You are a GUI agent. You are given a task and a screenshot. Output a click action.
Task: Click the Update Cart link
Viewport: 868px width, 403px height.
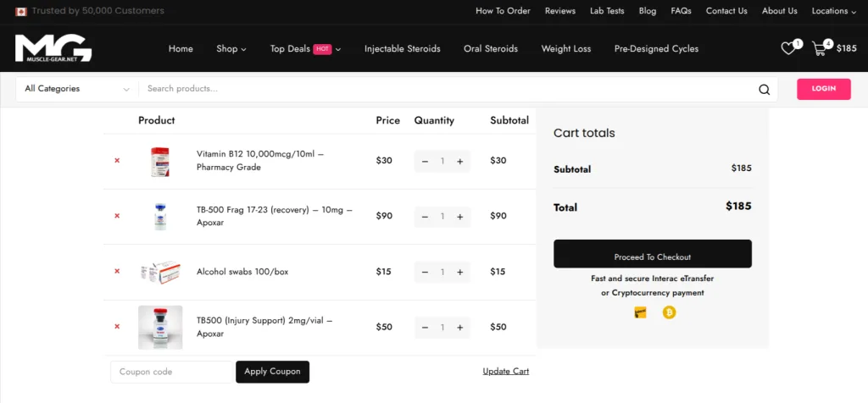click(x=506, y=372)
